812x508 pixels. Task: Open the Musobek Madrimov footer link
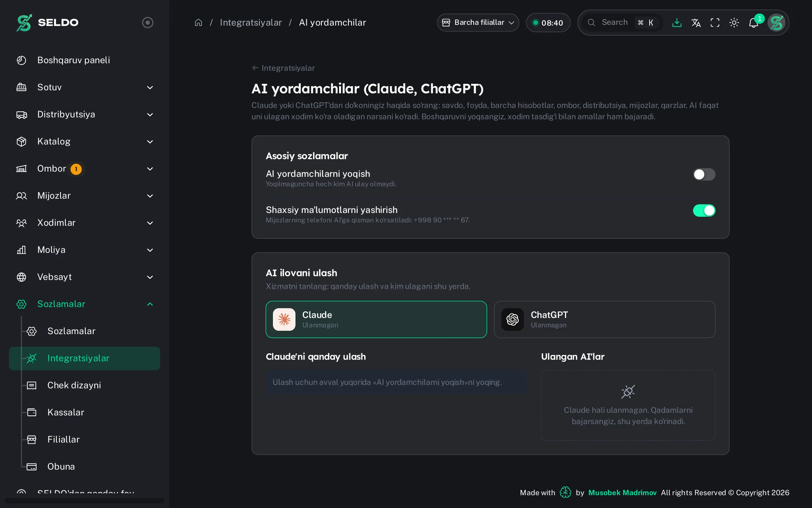[622, 493]
